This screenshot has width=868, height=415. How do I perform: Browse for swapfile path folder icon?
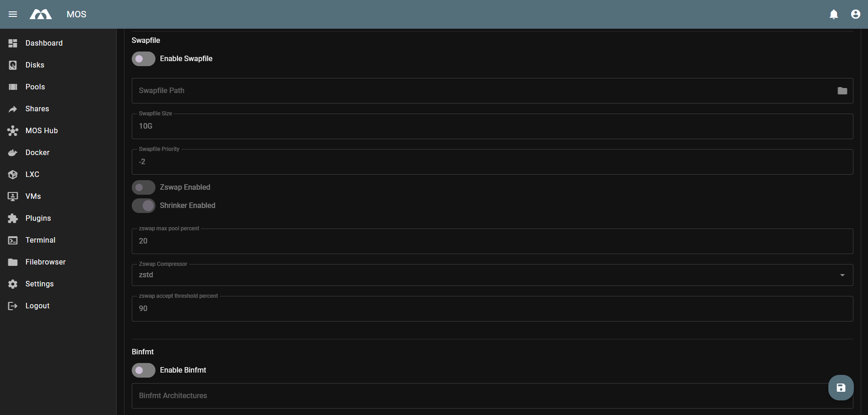pyautogui.click(x=842, y=91)
